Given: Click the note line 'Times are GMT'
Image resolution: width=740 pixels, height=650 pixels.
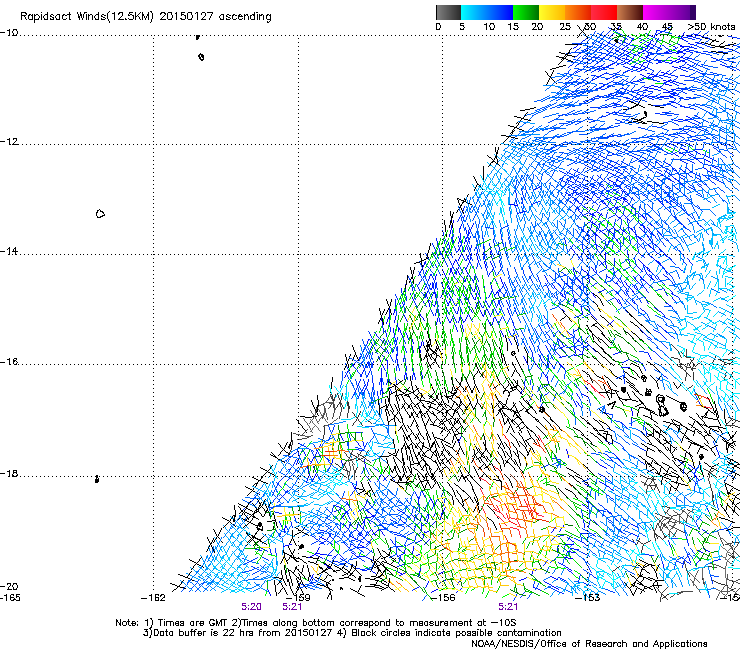Looking at the screenshot, I should [x=193, y=623].
